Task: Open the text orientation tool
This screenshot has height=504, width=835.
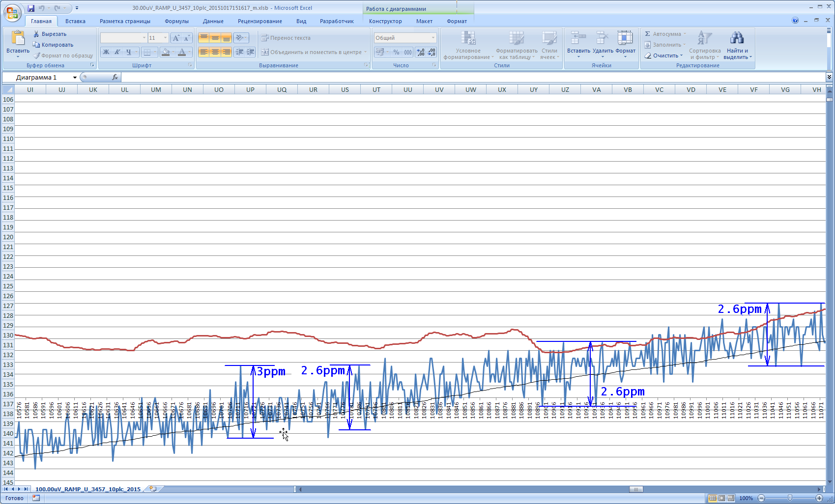Action: point(241,38)
